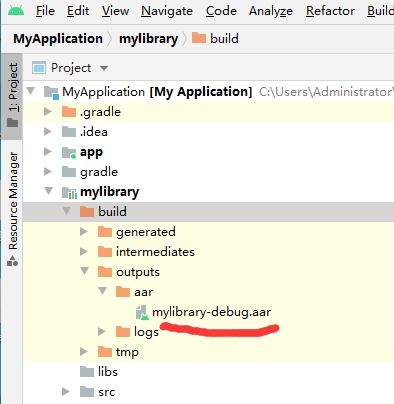This screenshot has height=404, width=394.
Task: Open the Navigate menu
Action: tap(167, 11)
